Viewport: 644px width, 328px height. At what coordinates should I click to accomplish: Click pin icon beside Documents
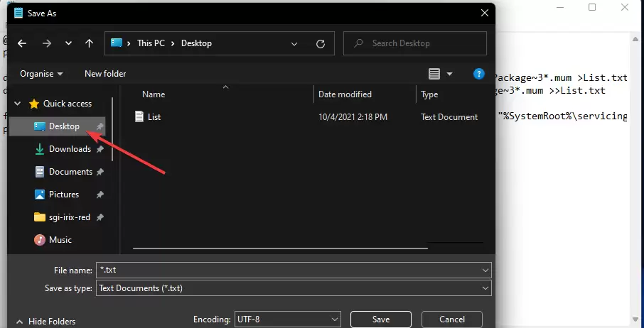coord(100,173)
